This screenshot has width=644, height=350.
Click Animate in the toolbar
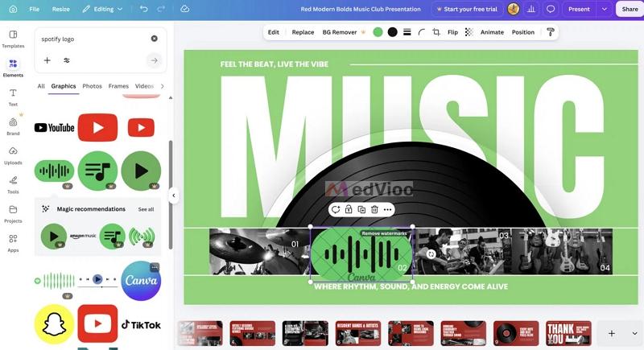coord(492,32)
